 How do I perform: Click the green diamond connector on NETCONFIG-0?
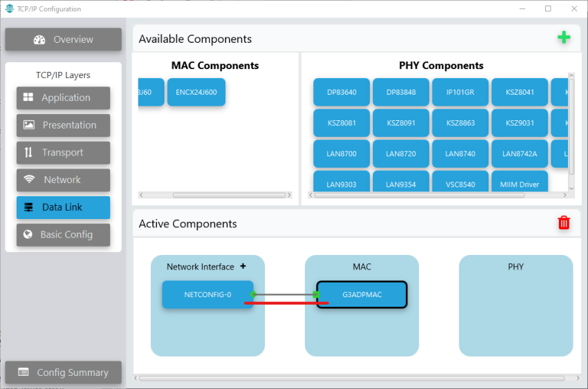pyautogui.click(x=253, y=294)
